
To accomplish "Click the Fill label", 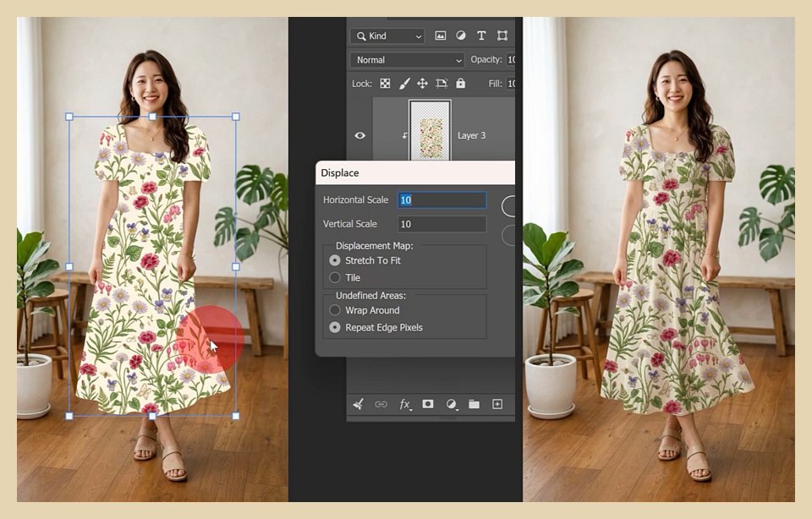I will click(x=495, y=84).
